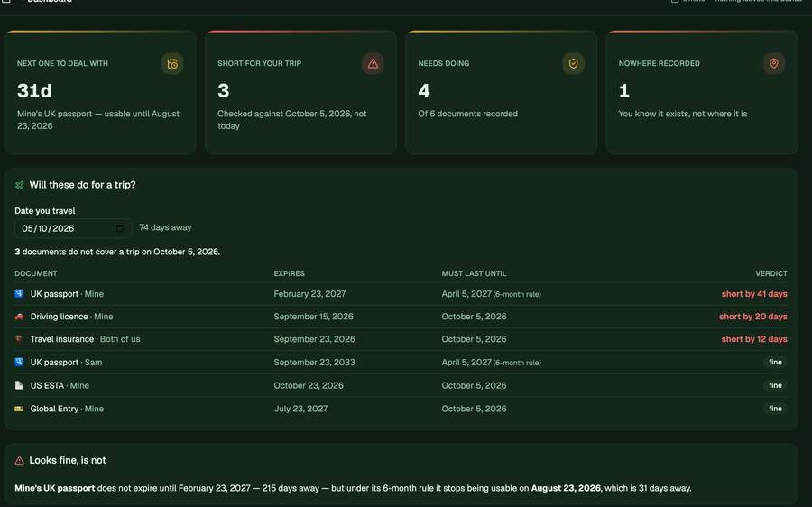The width and height of the screenshot is (812, 507).
Task: Click the EXPIRES column header
Action: coord(289,273)
